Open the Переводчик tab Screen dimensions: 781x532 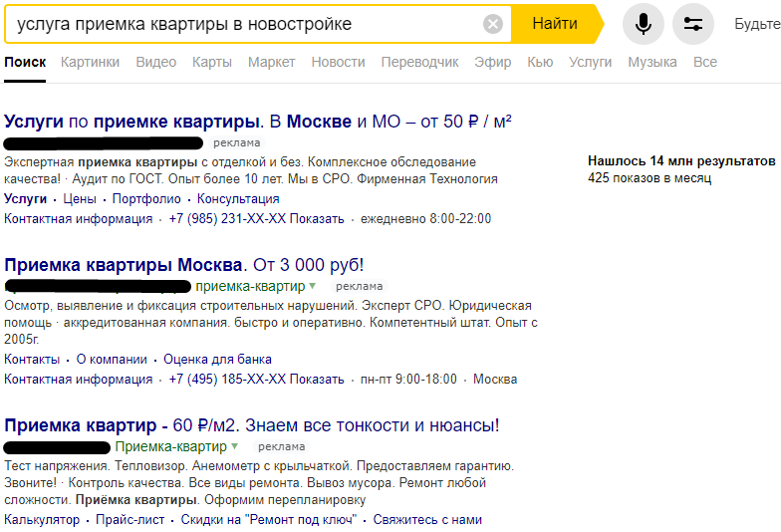tap(420, 62)
